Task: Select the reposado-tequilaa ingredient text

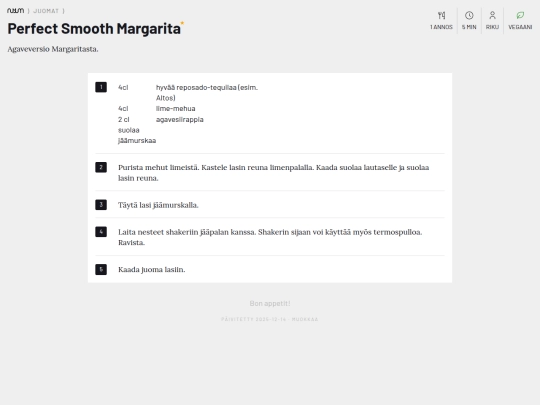Action: pyautogui.click(x=207, y=93)
